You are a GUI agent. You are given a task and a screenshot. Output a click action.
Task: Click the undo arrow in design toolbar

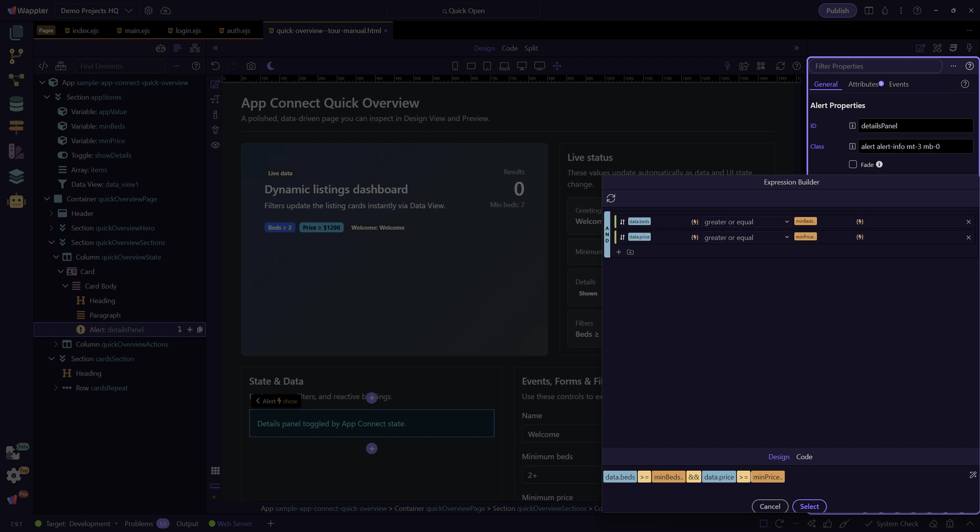click(215, 66)
